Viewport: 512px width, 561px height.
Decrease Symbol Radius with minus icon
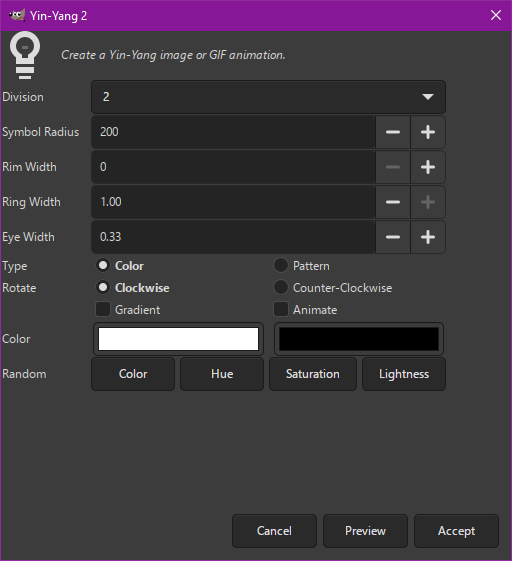tap(393, 132)
